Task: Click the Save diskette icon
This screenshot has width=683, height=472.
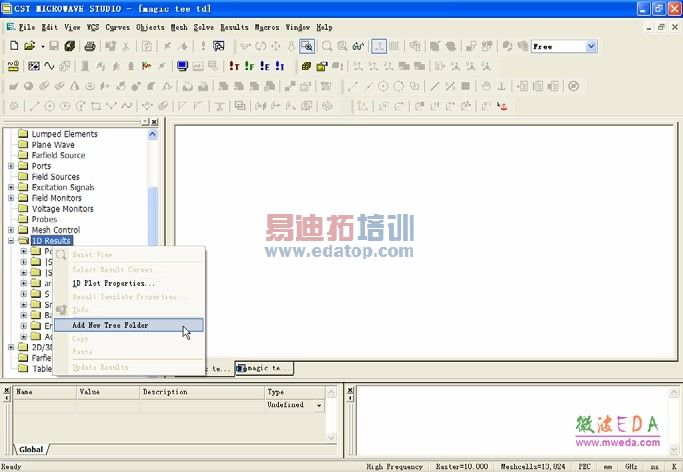Action: (x=54, y=46)
